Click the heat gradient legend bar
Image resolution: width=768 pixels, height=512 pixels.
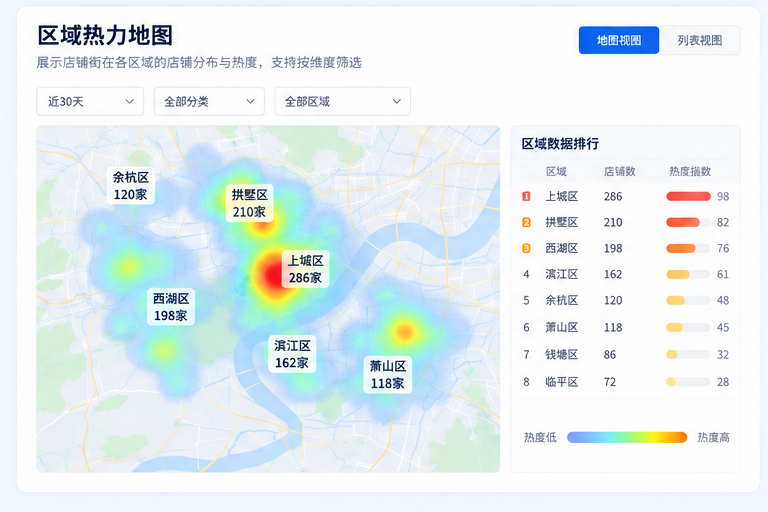pyautogui.click(x=627, y=438)
